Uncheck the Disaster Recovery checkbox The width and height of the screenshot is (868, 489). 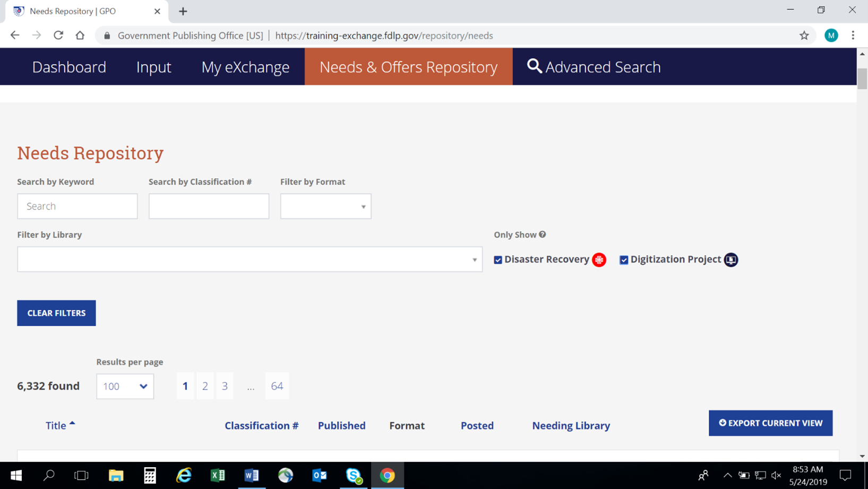(498, 260)
